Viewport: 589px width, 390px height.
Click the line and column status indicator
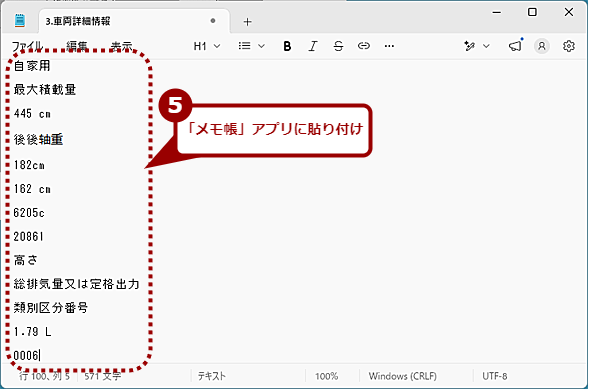coord(45,376)
